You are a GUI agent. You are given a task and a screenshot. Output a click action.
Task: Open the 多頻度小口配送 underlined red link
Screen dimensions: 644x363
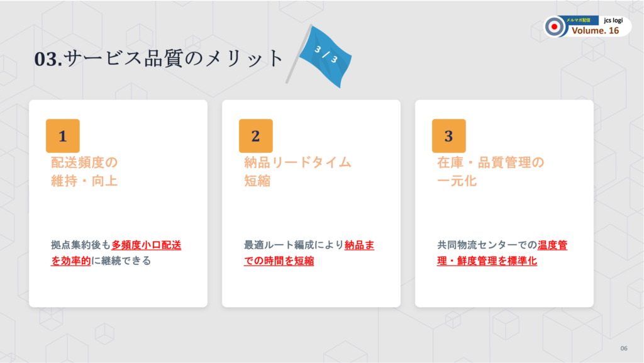[146, 245]
